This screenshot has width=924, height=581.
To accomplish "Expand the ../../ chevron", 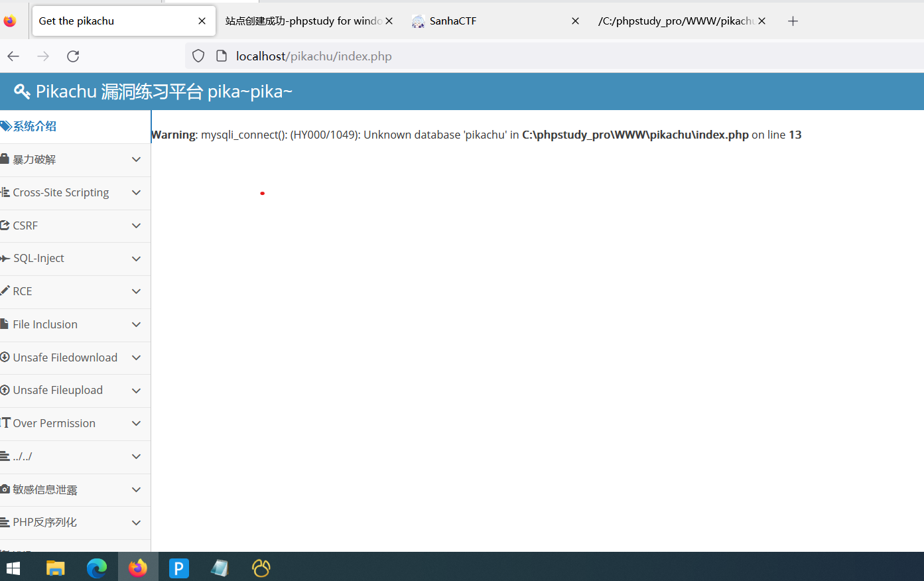I will coord(136,456).
